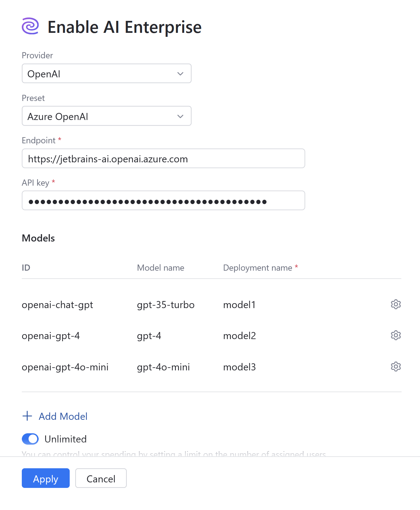Expand the Preset dropdown showing Azure OpenAI

pyautogui.click(x=107, y=116)
